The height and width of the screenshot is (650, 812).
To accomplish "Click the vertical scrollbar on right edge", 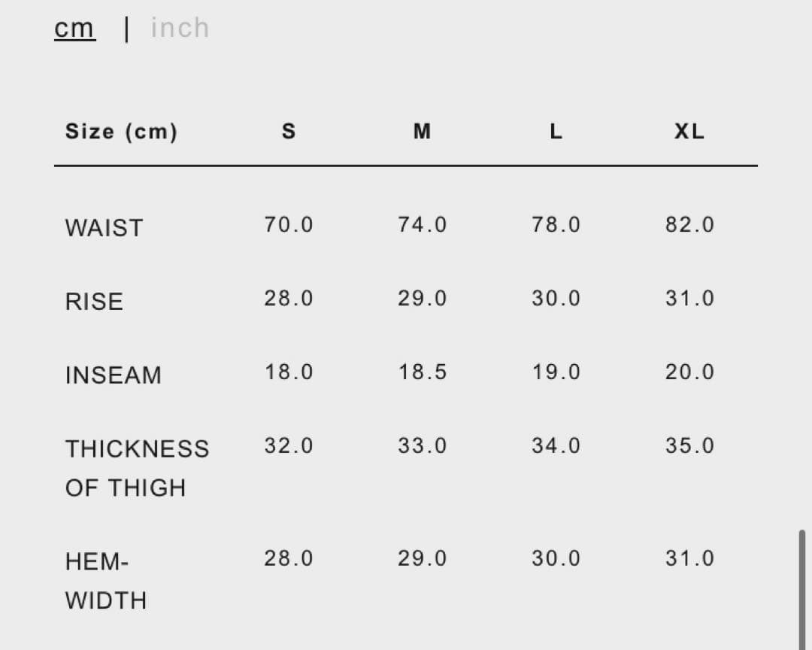I will click(801, 587).
